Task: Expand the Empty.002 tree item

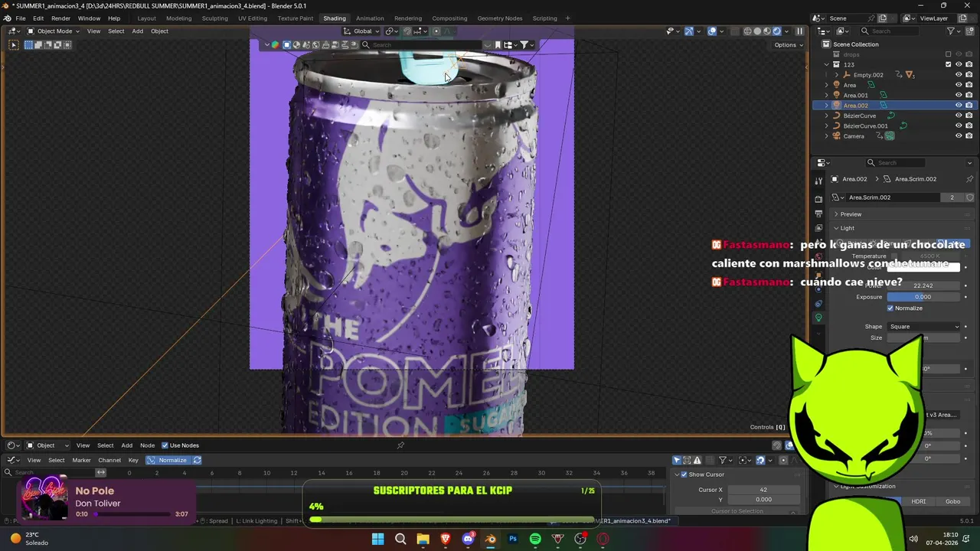Action: pos(837,75)
